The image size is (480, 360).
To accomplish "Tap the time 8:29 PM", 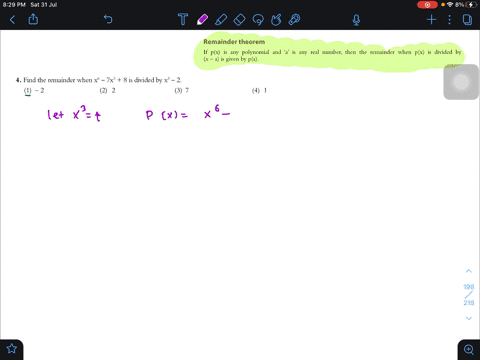I will 14,5.
